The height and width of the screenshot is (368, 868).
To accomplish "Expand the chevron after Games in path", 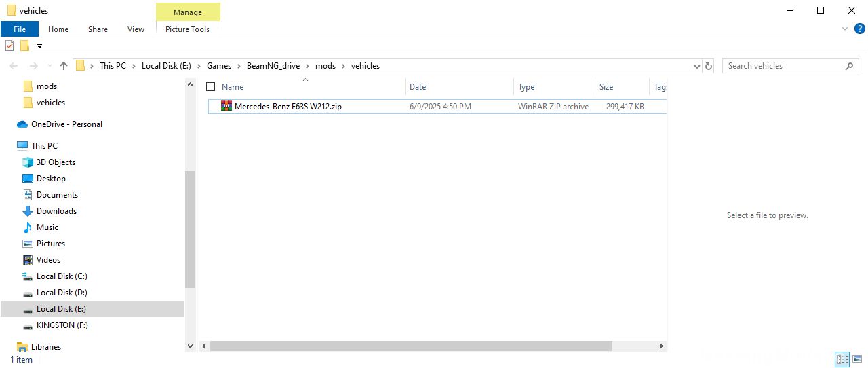I will pyautogui.click(x=239, y=66).
